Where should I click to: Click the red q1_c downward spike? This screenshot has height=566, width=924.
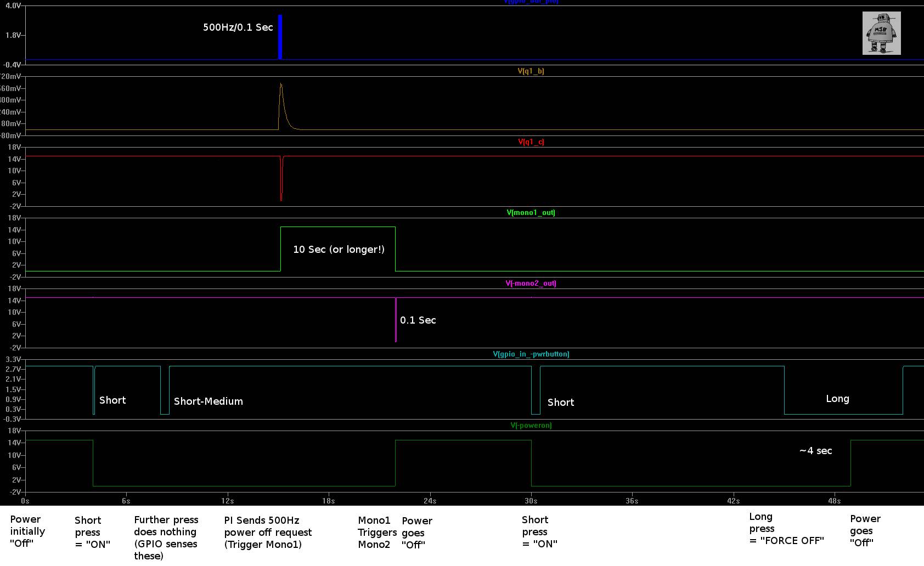coord(281,178)
